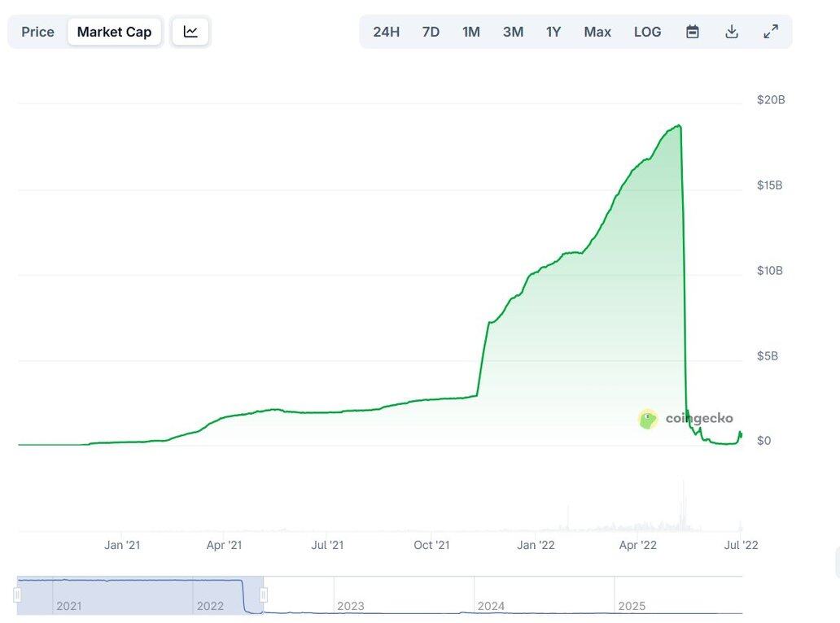
Task: Expand chart to fullscreen view
Action: tap(770, 32)
